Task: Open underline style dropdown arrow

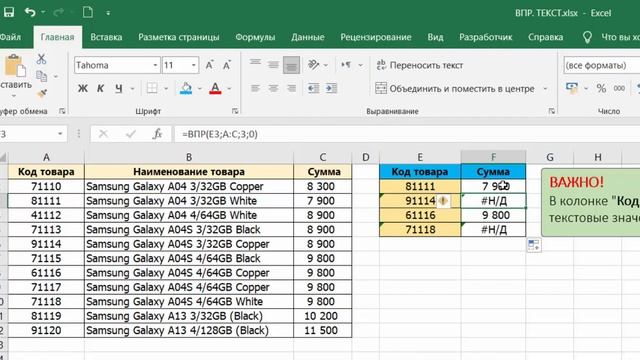Action: (x=132, y=89)
